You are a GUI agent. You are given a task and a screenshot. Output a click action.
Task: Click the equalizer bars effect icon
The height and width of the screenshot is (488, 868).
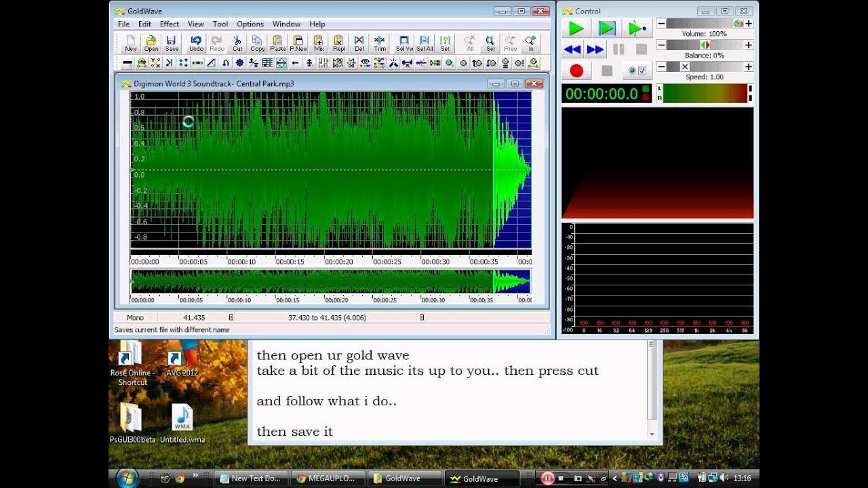coord(323,63)
